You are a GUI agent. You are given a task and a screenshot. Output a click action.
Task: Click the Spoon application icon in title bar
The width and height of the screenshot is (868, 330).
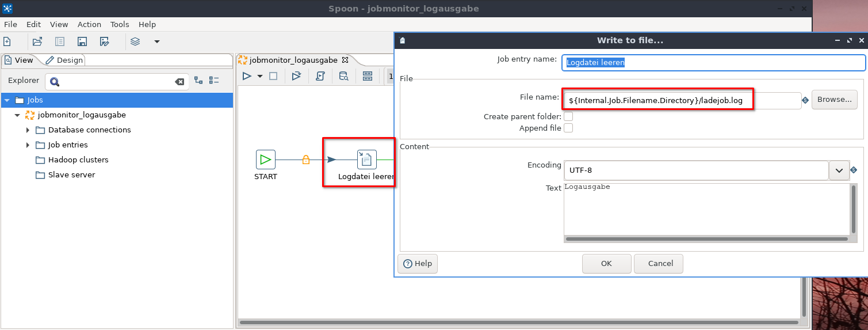click(x=8, y=8)
